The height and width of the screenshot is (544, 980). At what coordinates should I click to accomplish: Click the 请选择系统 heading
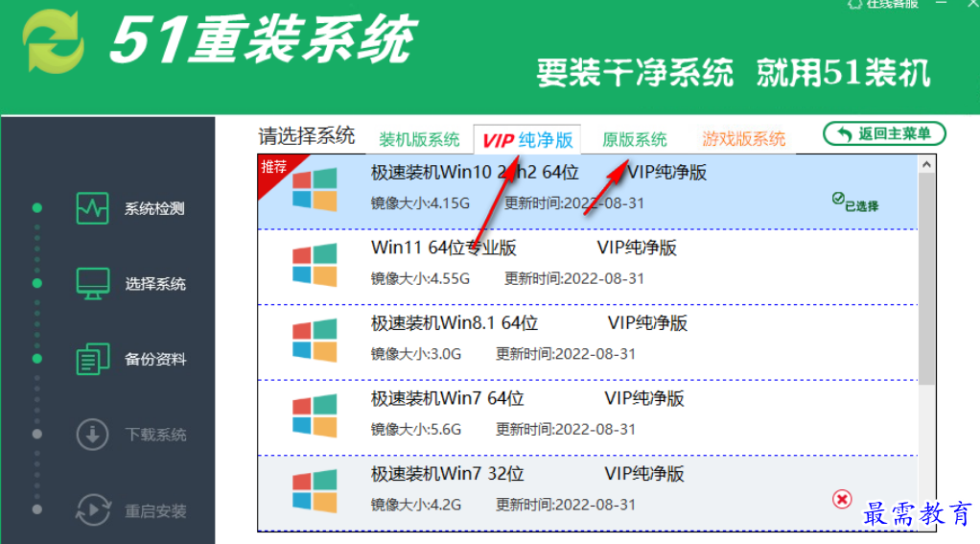(x=306, y=135)
